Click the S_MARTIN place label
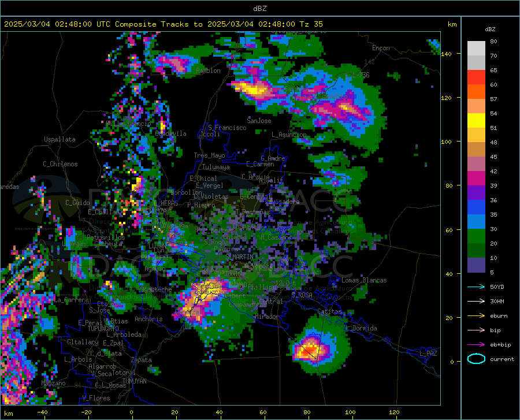This screenshot has height=420, width=520. [x=240, y=257]
